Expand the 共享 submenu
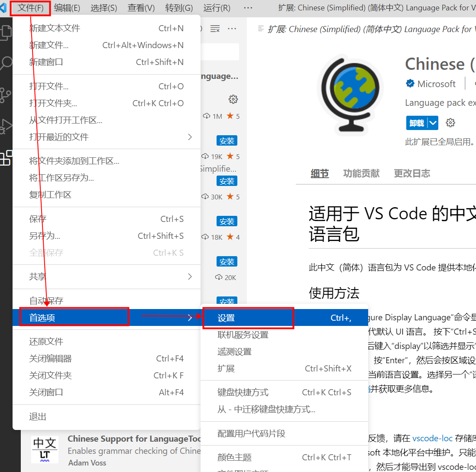Image resolution: width=476 pixels, height=472 pixels. pos(106,277)
